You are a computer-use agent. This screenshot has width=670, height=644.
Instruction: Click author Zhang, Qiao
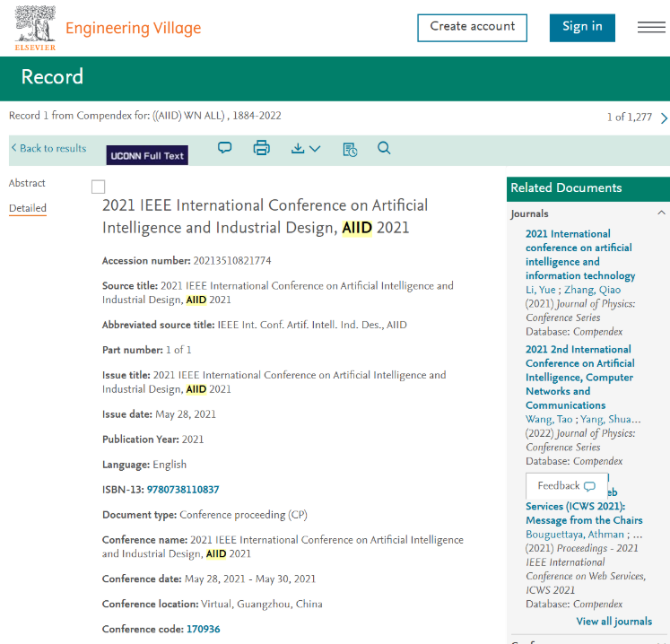[593, 290]
